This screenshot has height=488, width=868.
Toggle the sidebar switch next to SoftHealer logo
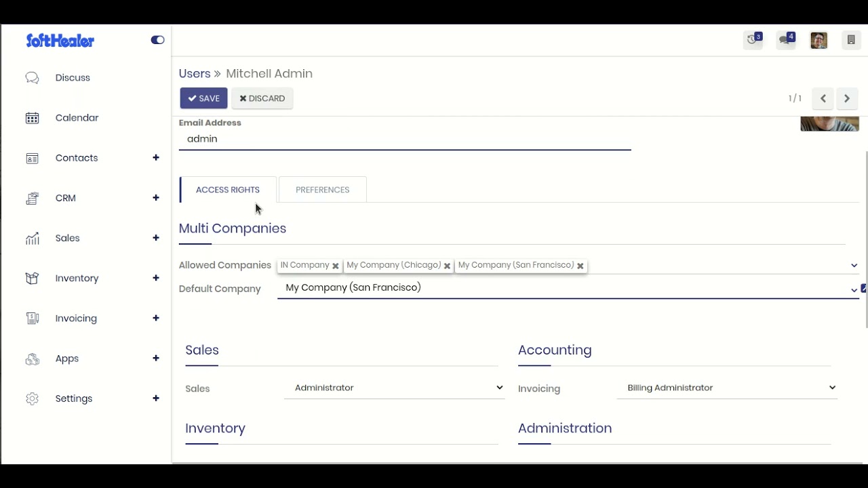click(157, 40)
